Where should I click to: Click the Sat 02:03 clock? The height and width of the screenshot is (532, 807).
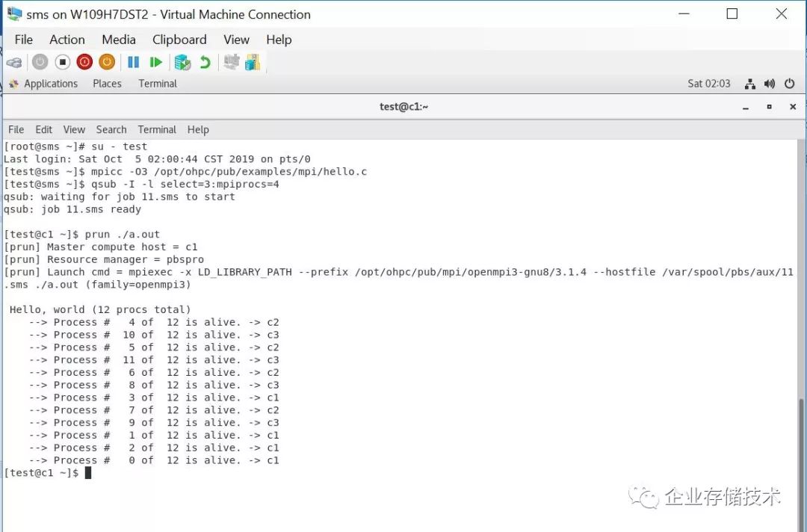(708, 84)
